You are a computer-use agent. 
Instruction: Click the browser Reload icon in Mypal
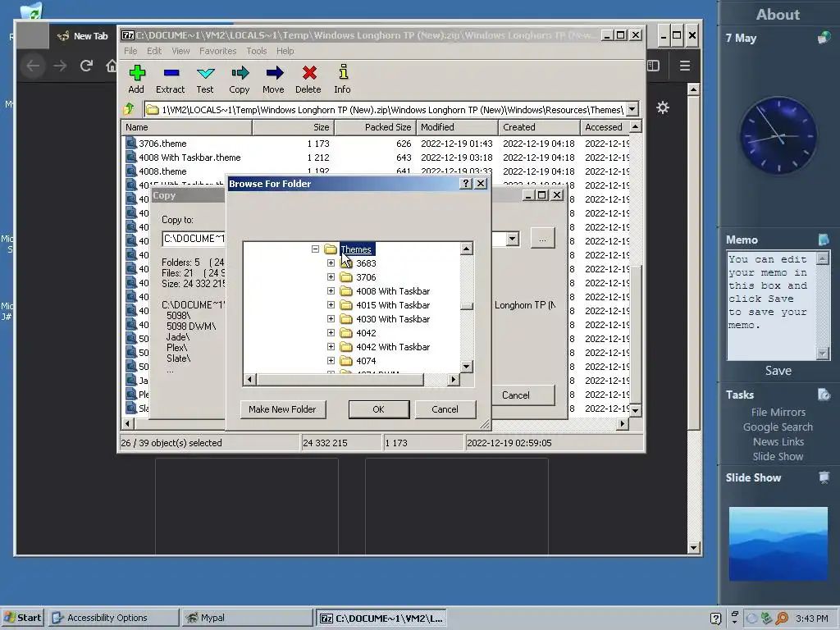point(86,66)
